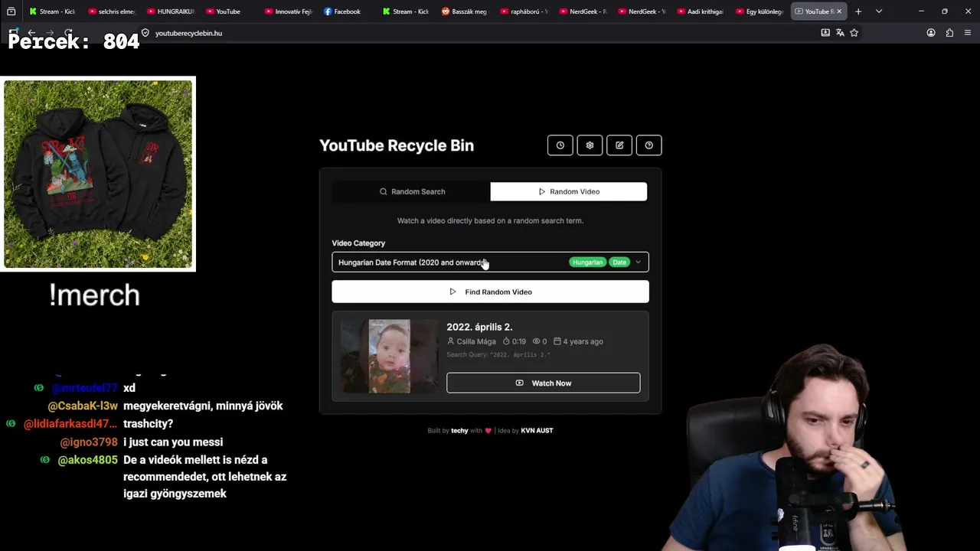Click the 'Watch a video directly' description text
980x551 pixels.
click(490, 220)
